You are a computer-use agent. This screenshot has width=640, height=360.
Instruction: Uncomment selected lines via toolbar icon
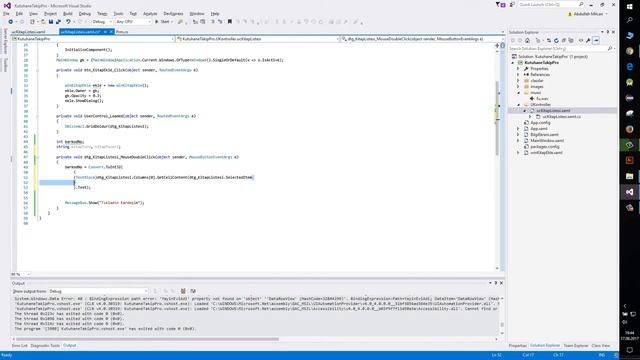pyautogui.click(x=220, y=22)
